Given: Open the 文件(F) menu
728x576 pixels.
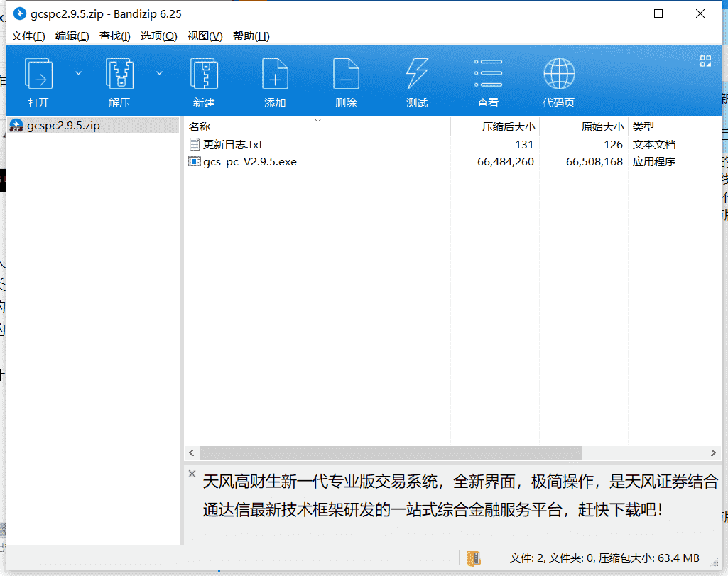Looking at the screenshot, I should click(28, 36).
